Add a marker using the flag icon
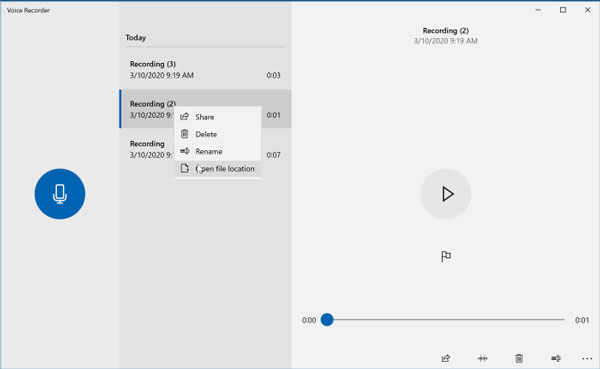Screen dimensions: 600x369 click(x=446, y=256)
